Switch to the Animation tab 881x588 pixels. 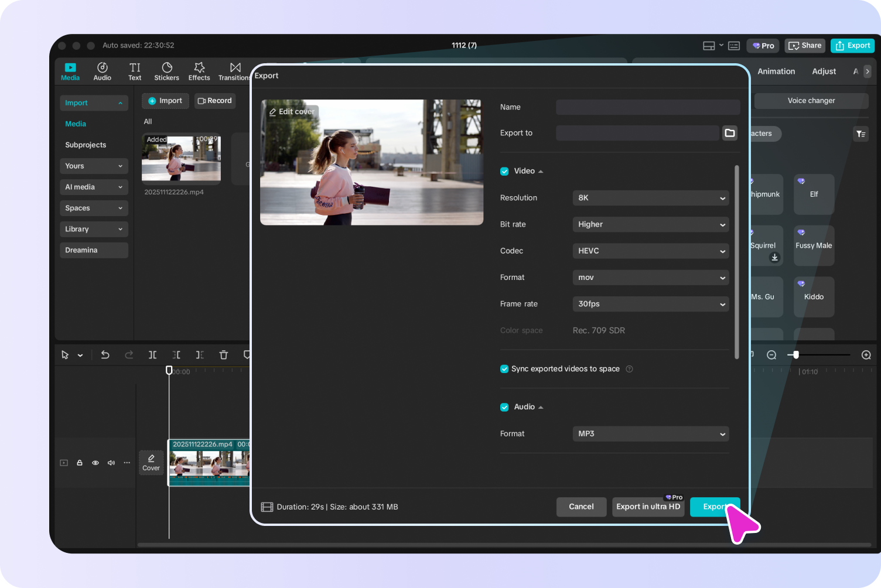[776, 71]
